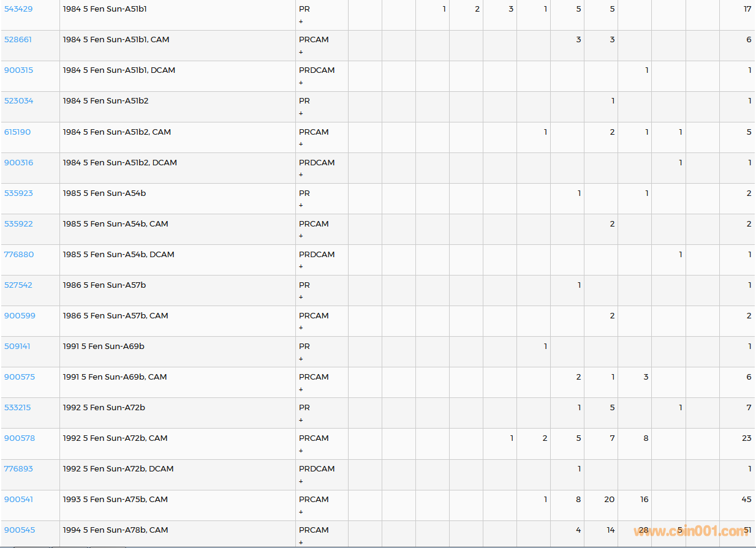Select the 776880 coin link

coord(19,255)
